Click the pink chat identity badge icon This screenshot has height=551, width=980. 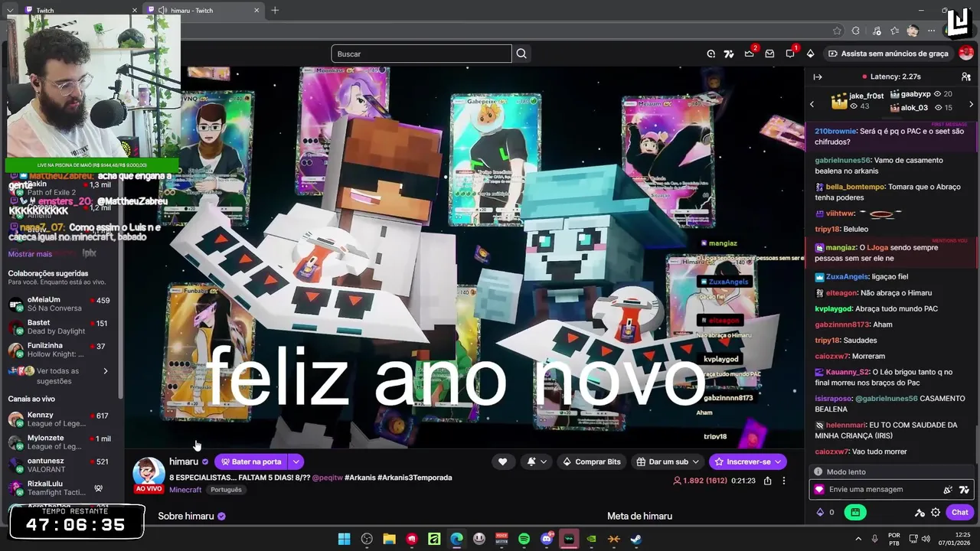point(819,490)
